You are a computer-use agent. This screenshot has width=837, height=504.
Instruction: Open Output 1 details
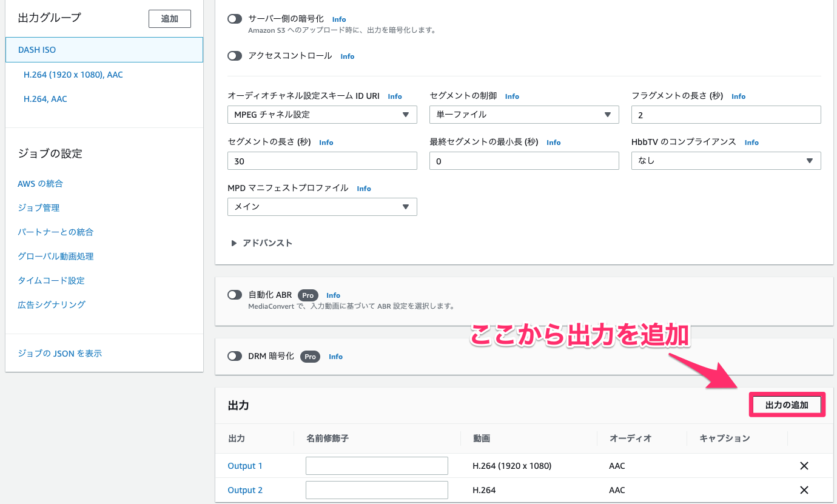point(245,465)
